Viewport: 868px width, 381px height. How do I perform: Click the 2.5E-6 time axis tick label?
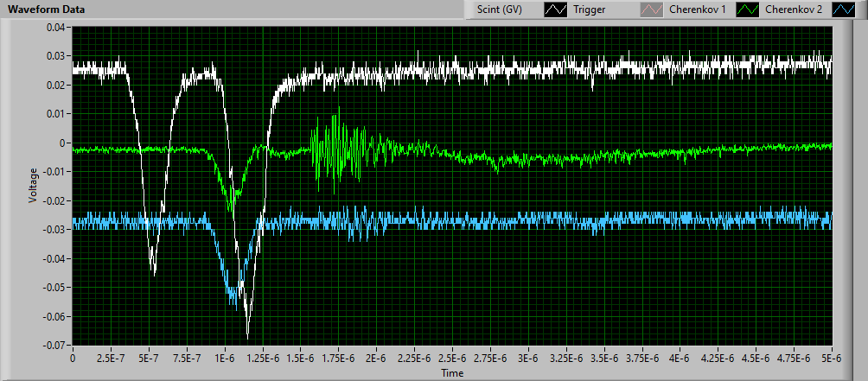[452, 357]
